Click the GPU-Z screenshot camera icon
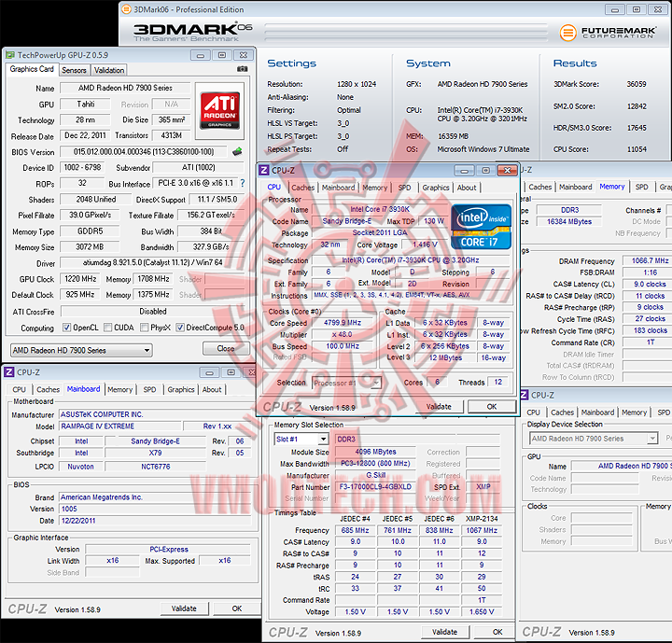Image resolution: width=672 pixels, height=643 pixels. click(x=242, y=69)
